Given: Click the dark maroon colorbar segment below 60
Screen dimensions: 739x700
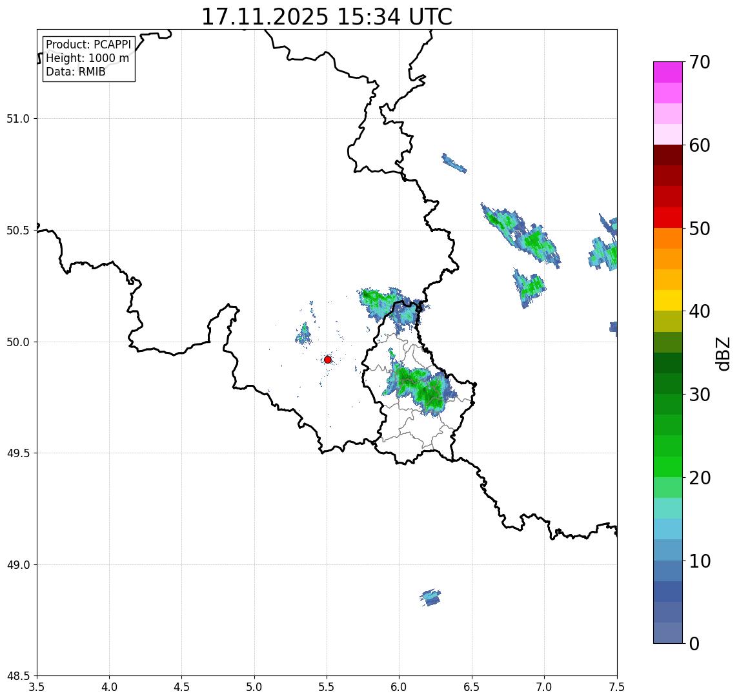Looking at the screenshot, I should (x=668, y=155).
